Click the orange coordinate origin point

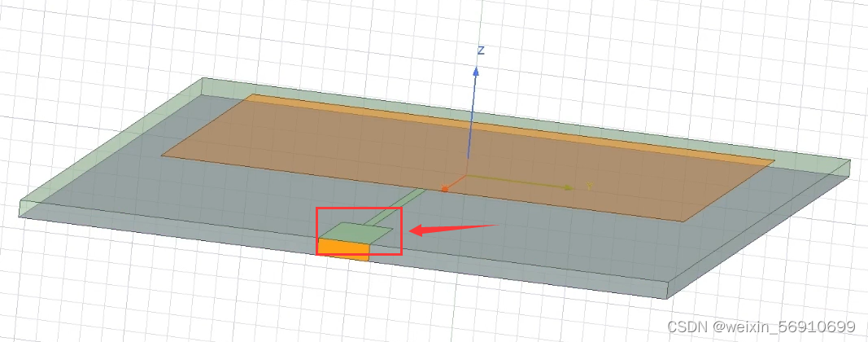(x=444, y=189)
